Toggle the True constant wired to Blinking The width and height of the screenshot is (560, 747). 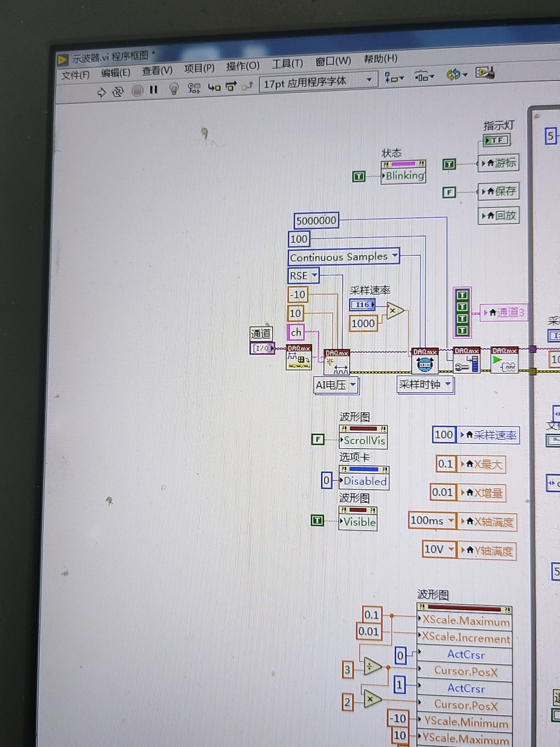pos(359,176)
